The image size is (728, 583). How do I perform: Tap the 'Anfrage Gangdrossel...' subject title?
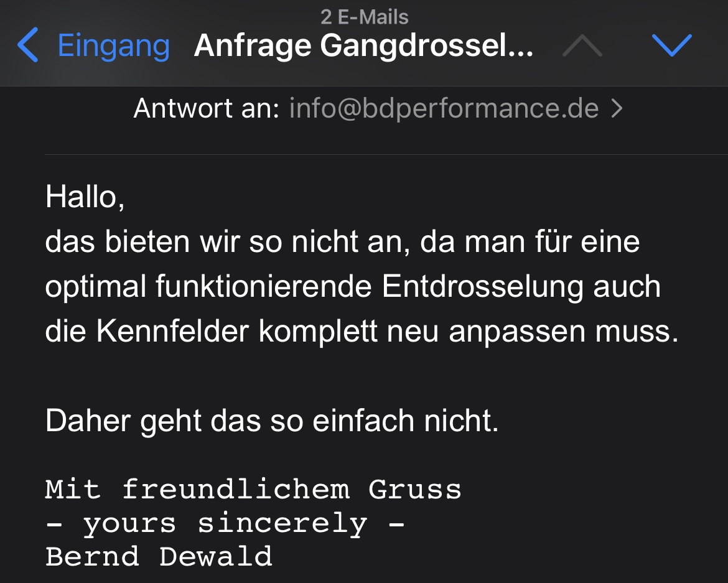point(363,46)
